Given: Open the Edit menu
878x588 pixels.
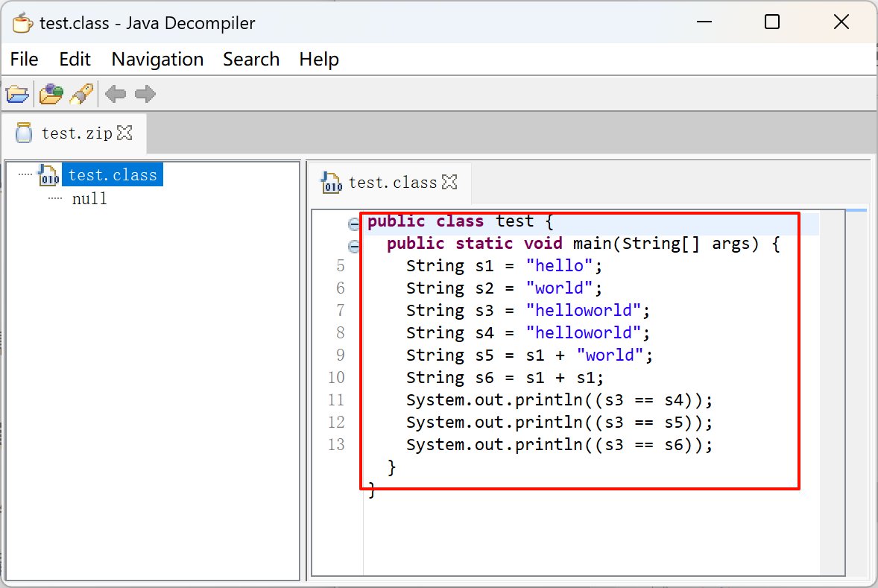Looking at the screenshot, I should (75, 60).
